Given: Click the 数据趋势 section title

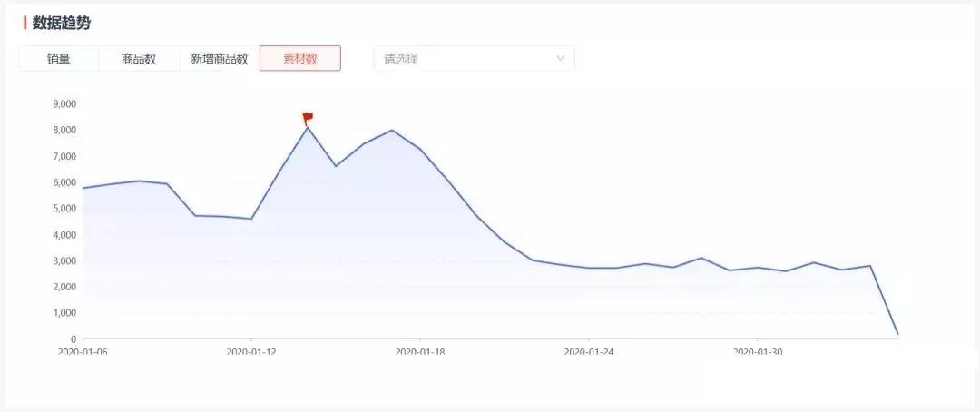Looking at the screenshot, I should point(61,23).
